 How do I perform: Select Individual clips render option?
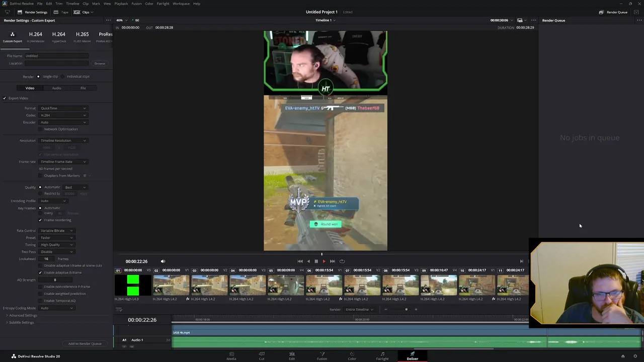tap(62, 76)
